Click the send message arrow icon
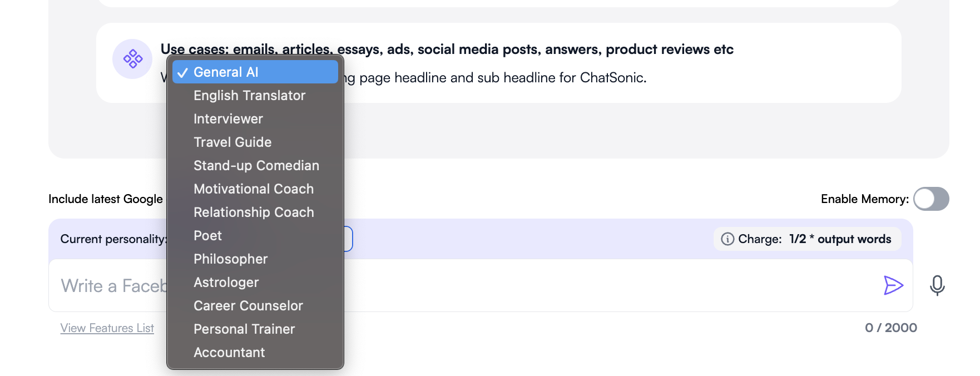Image resolution: width=980 pixels, height=376 pixels. tap(893, 285)
